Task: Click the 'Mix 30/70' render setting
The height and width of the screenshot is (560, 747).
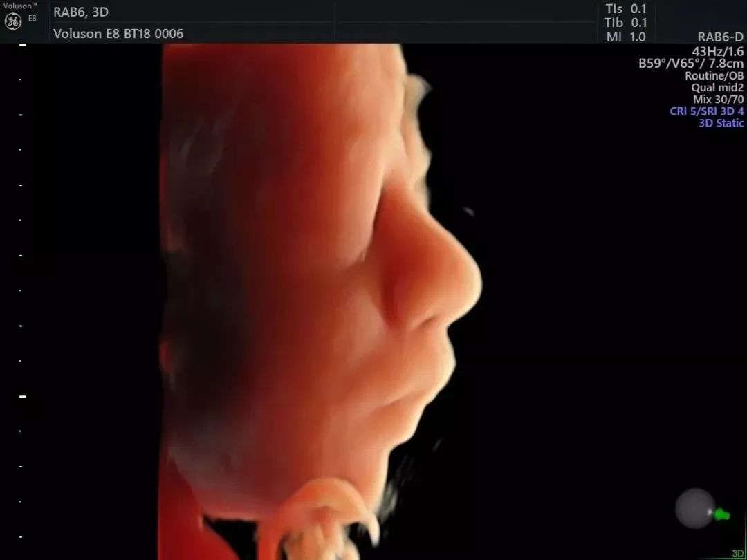Action: click(718, 100)
